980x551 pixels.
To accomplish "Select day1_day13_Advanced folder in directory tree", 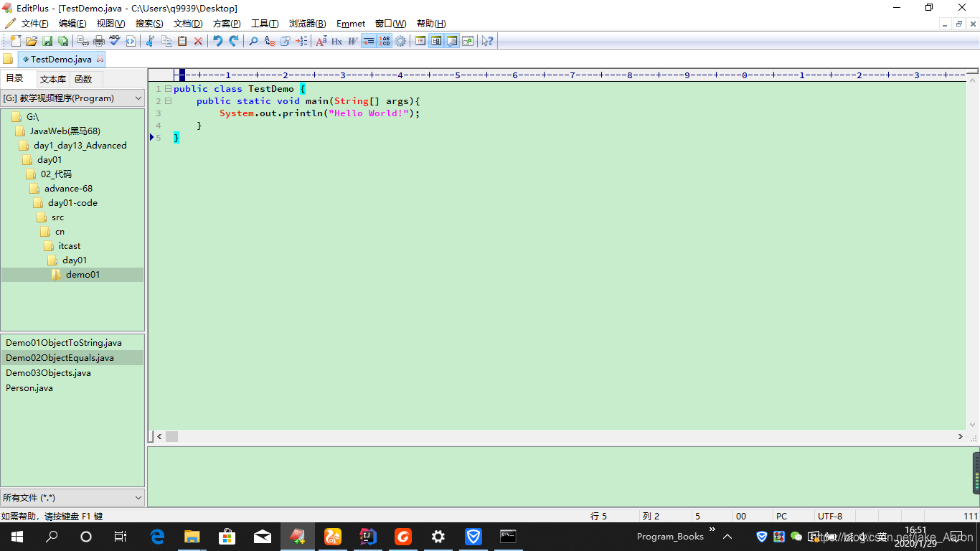I will 80,146.
